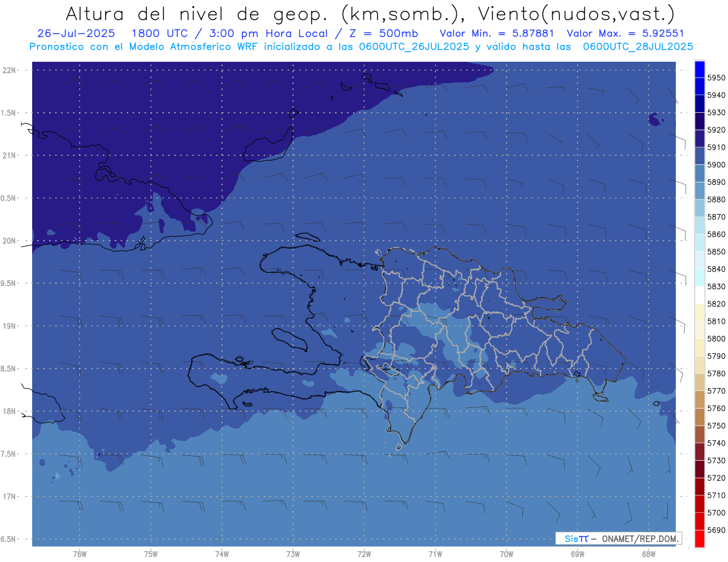Viewport: 728px width, 562px height.
Task: Click the 22N latitude axis label
Action: 10,70
